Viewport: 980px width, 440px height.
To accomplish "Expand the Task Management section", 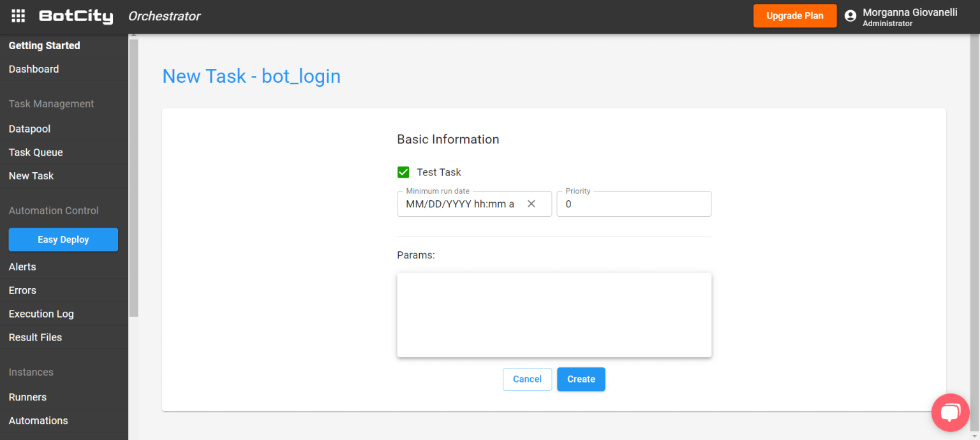I will coord(50,103).
